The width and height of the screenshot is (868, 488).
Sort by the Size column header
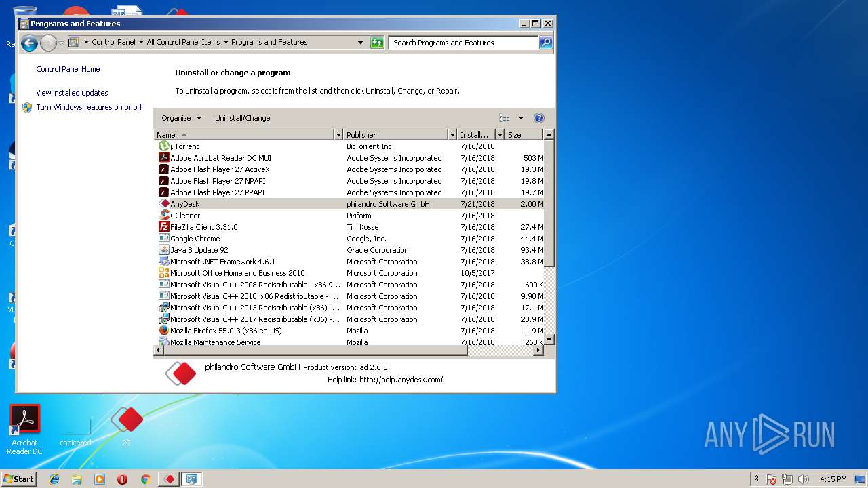click(524, 135)
